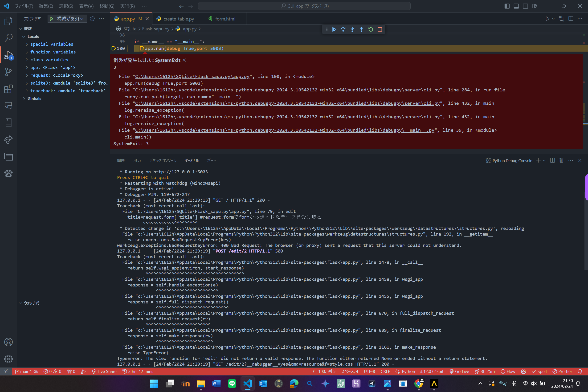Open the Explorer view in activity bar
This screenshot has width=588, height=392.
click(x=8, y=21)
